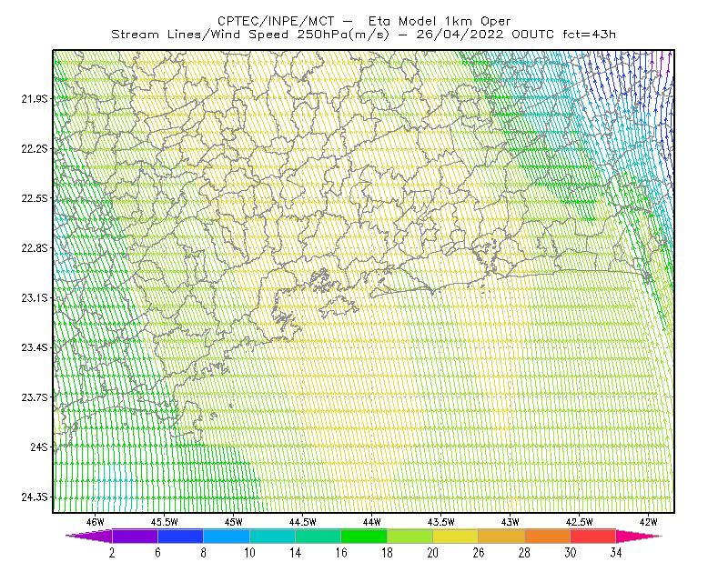This screenshot has width=728, height=562.
Task: Click the yellow 20-26 legend swatch
Action: 456,536
